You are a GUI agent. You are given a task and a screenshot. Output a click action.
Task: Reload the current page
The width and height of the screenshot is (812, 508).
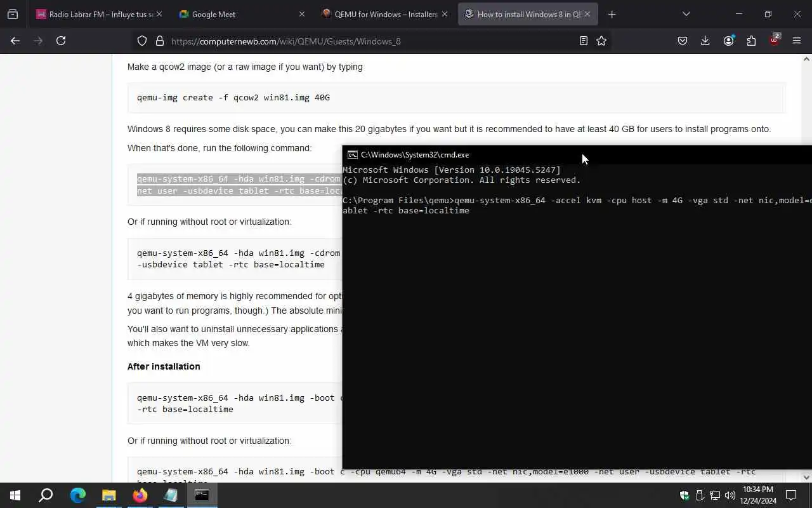61,41
